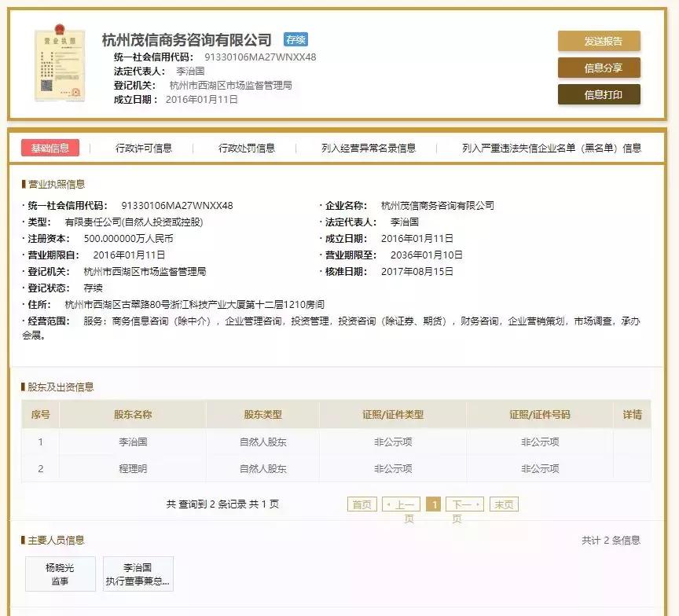Select page number 1 in pagination
The height and width of the screenshot is (616, 679).
[435, 504]
